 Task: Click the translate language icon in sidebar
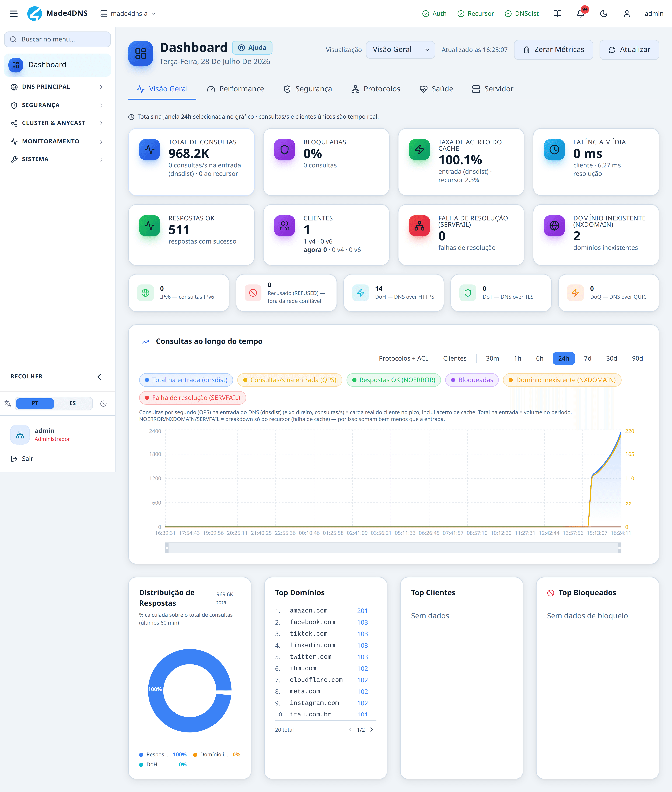tap(8, 404)
